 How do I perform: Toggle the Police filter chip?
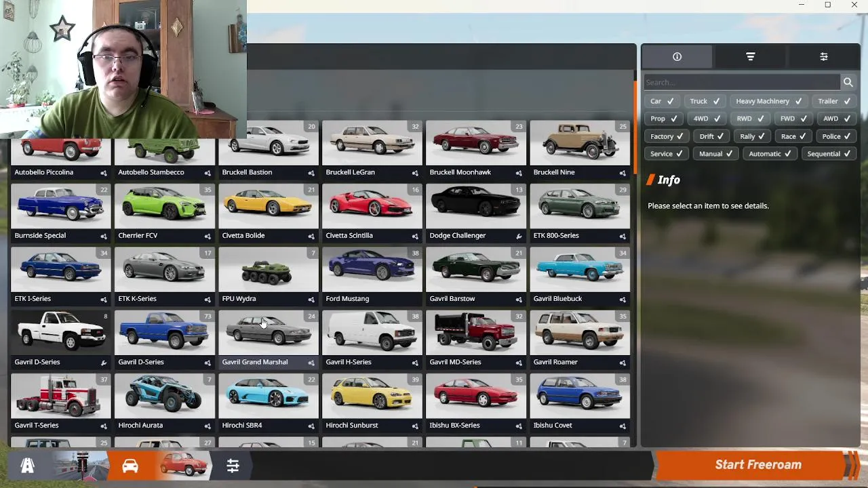click(836, 136)
